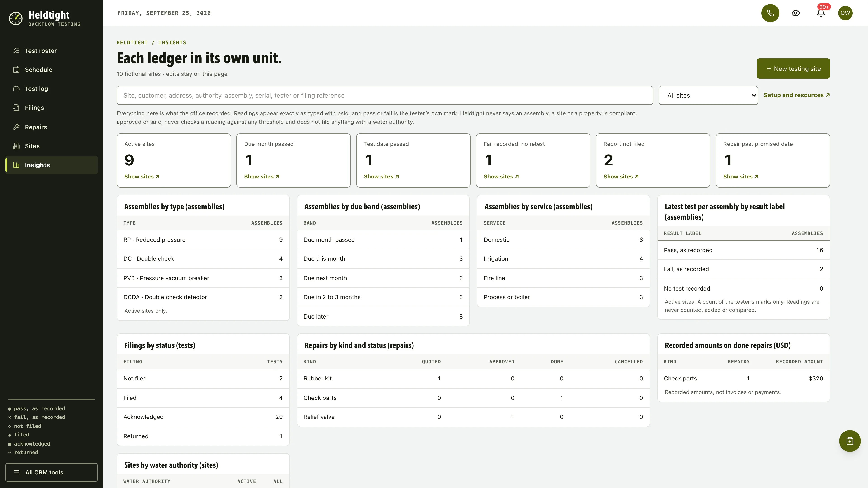Click Domestic service row

pyautogui.click(x=563, y=240)
